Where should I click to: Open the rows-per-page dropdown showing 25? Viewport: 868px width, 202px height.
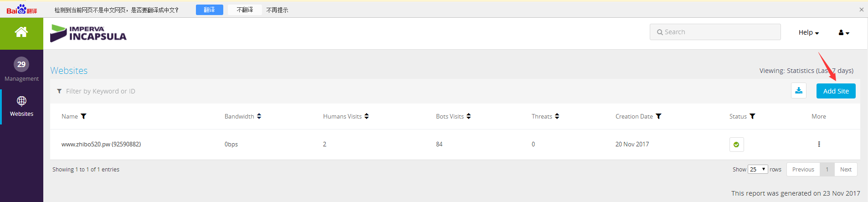[x=758, y=169]
